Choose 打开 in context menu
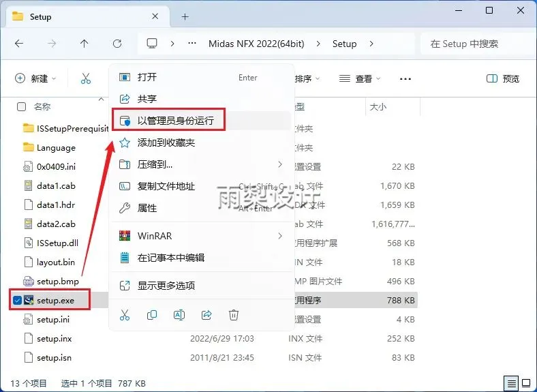Screen dimensions: 537x392 202,77
